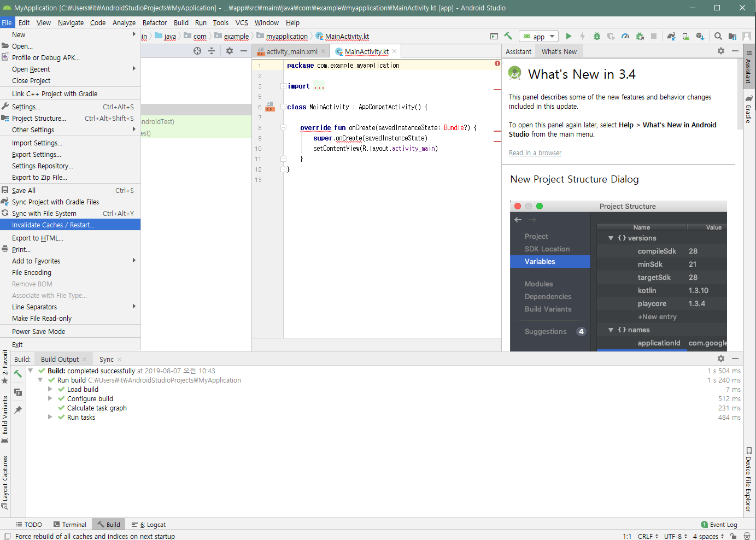Click the myapplication breadcrumb in navigation bar
This screenshot has height=540, width=756.
pos(283,36)
